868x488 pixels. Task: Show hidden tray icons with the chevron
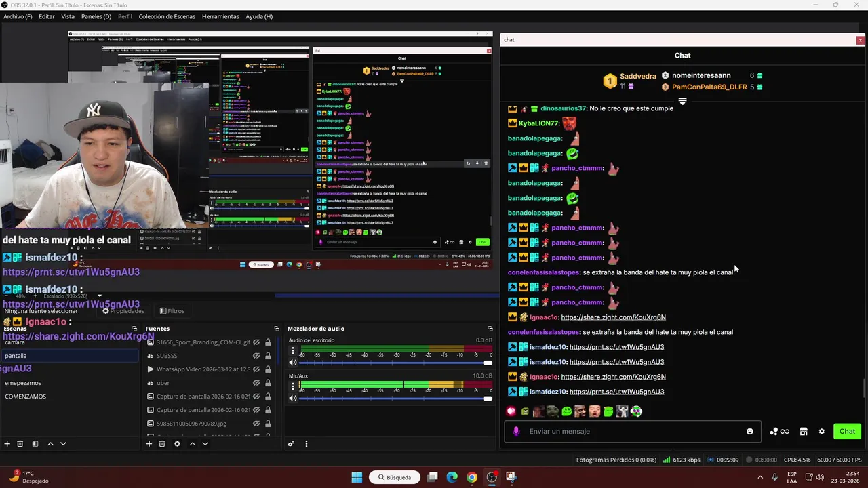759,477
